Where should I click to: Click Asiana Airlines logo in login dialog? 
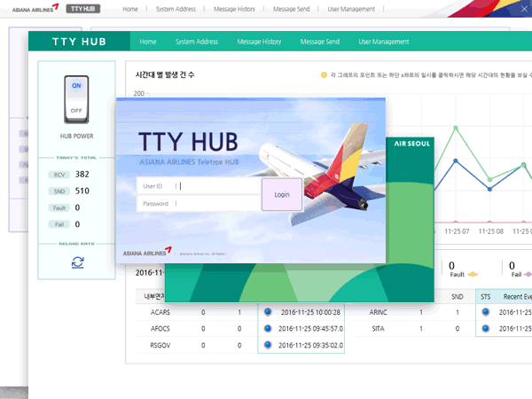[x=147, y=252]
